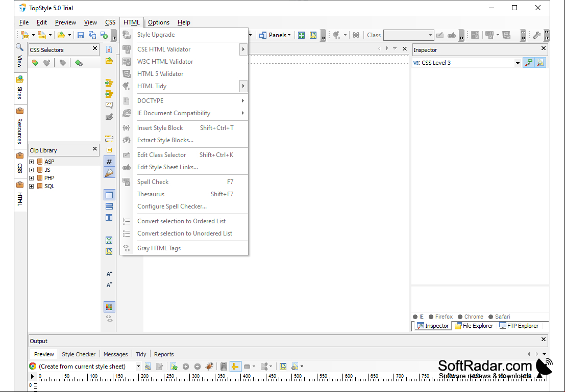Click the comment bubble icon in vertical toolbar
Viewport: 565px width, 392px height.
click(109, 106)
